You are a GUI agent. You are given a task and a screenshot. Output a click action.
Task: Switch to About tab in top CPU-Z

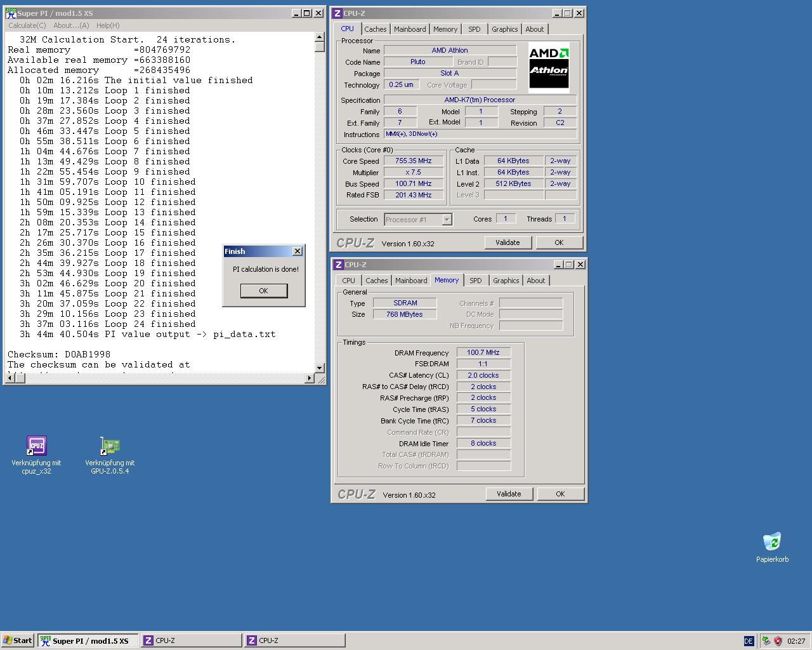pyautogui.click(x=535, y=29)
